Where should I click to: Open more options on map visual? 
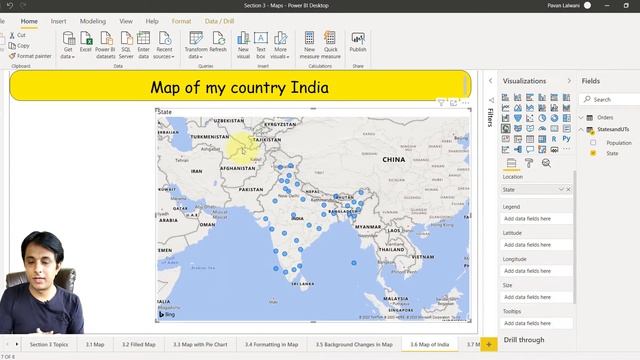pyautogui.click(x=465, y=103)
